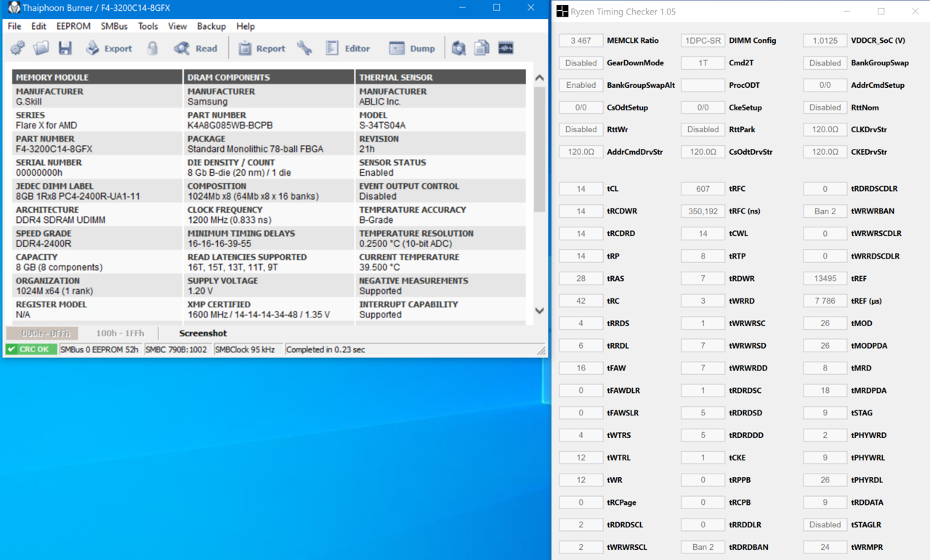Open the Tools menu
The image size is (930, 560).
tap(148, 26)
